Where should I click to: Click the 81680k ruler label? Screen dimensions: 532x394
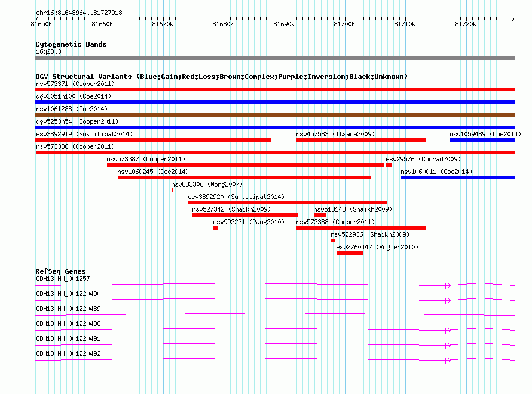click(x=223, y=24)
